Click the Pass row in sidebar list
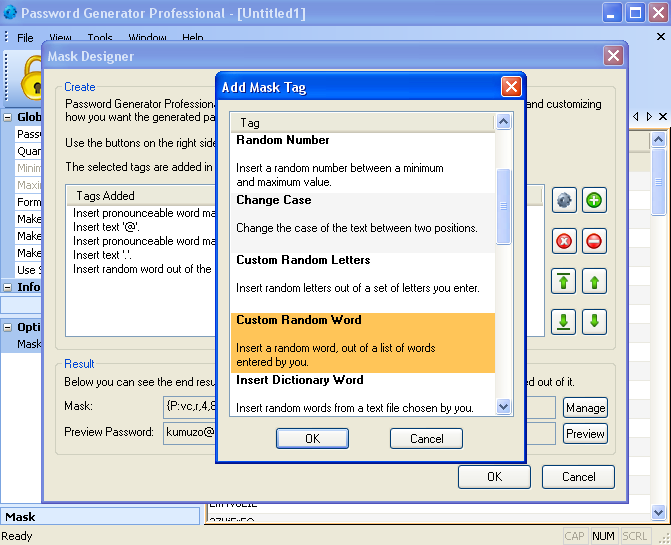 (x=28, y=134)
